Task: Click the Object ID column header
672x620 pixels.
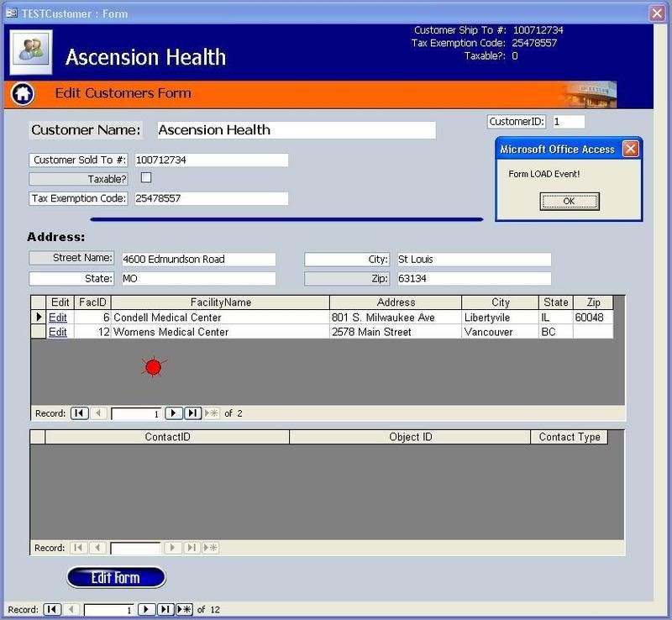Action: click(410, 437)
